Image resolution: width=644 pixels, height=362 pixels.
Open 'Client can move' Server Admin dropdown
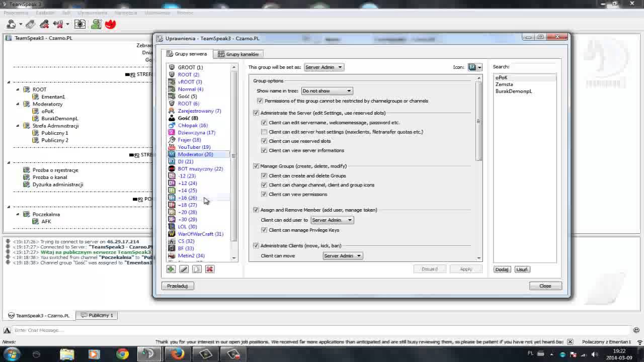click(343, 256)
